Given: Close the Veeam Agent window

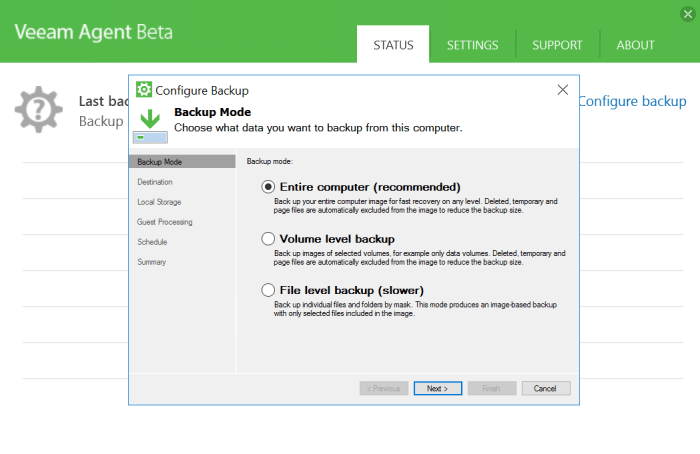Looking at the screenshot, I should 688,14.
